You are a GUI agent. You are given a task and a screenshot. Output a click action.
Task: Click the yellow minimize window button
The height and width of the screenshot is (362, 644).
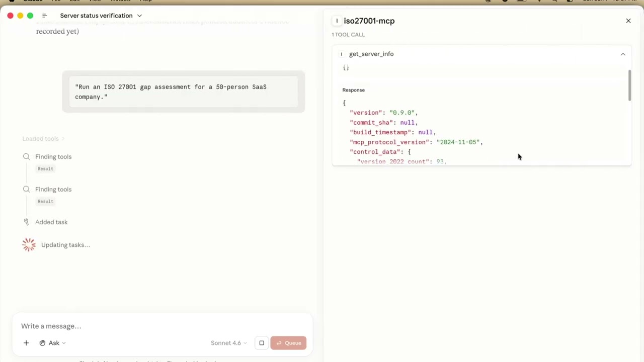pos(20,16)
